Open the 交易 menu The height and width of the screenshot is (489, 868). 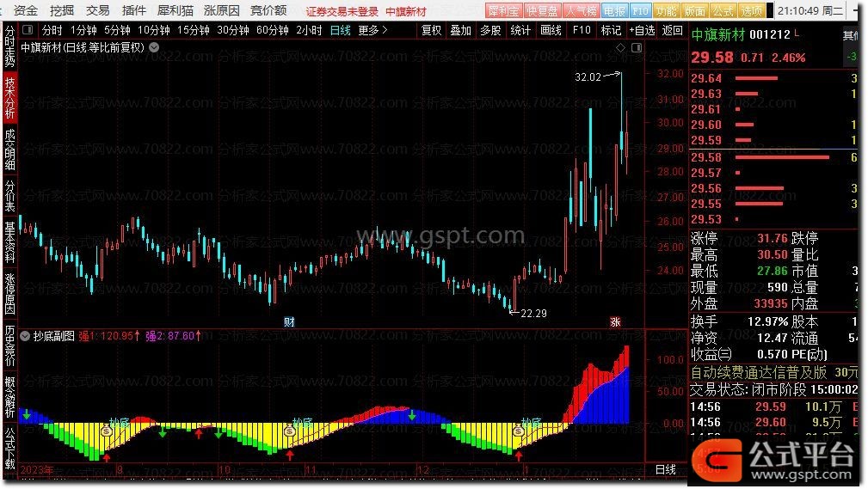coord(97,10)
